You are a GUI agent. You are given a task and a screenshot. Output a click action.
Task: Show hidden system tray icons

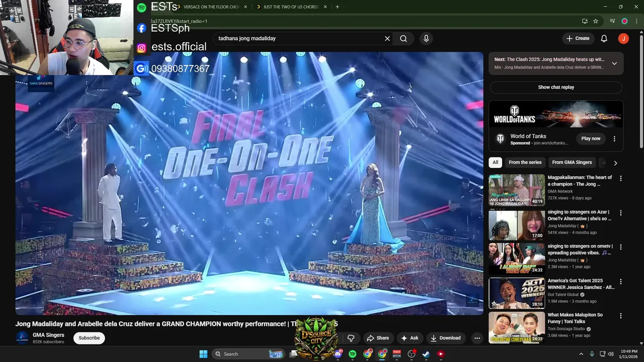click(581, 354)
